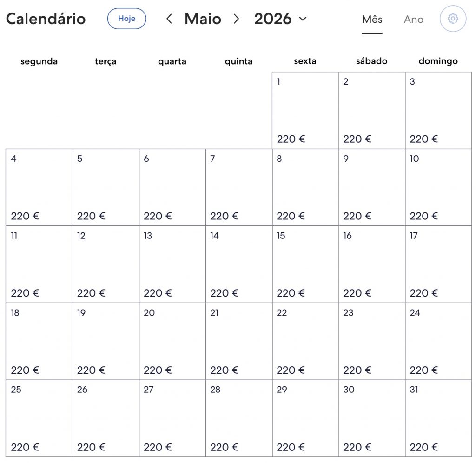
Task: Click the Hoje button
Action: tap(126, 19)
